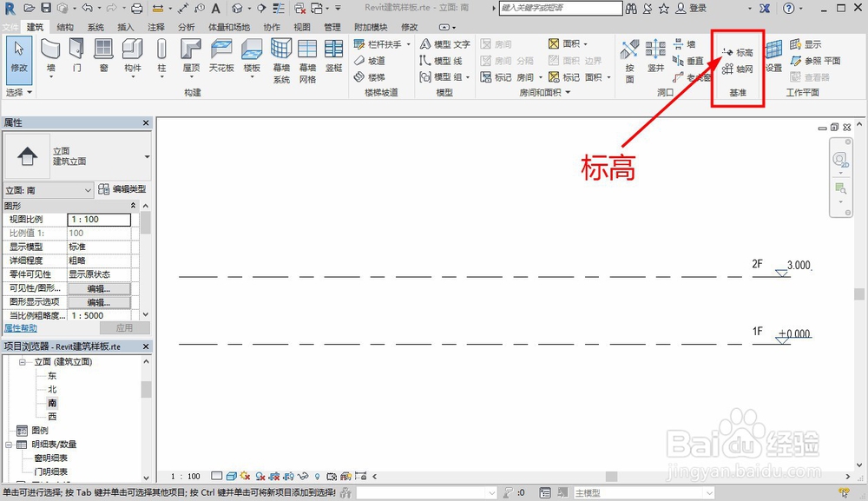The width and height of the screenshot is (868, 501).
Task: Open the 面积 dropdown arrow
Action: point(586,43)
